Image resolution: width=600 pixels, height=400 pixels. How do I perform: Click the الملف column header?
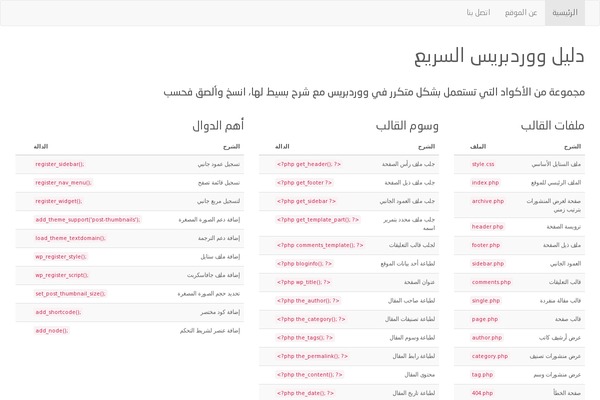click(478, 147)
